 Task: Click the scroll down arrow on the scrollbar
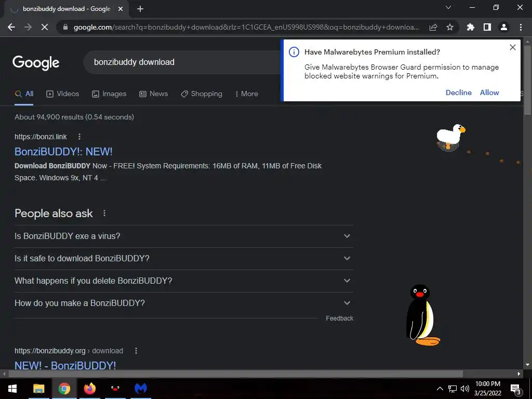click(x=527, y=365)
